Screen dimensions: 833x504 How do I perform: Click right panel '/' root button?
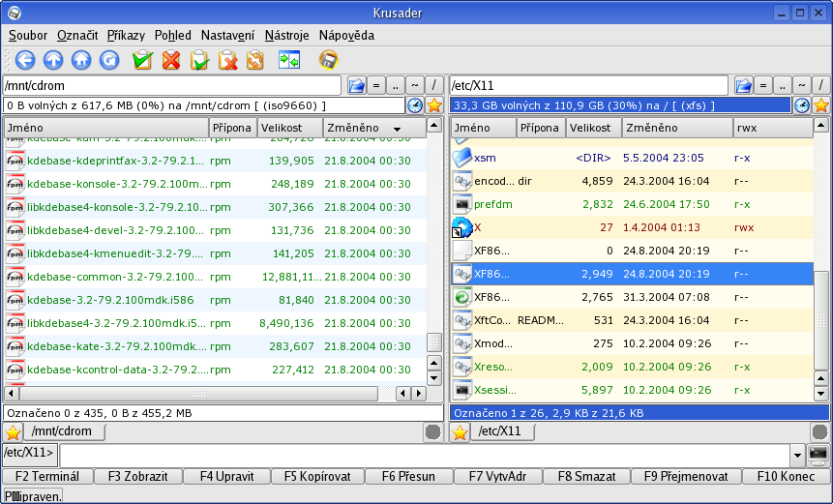(821, 85)
